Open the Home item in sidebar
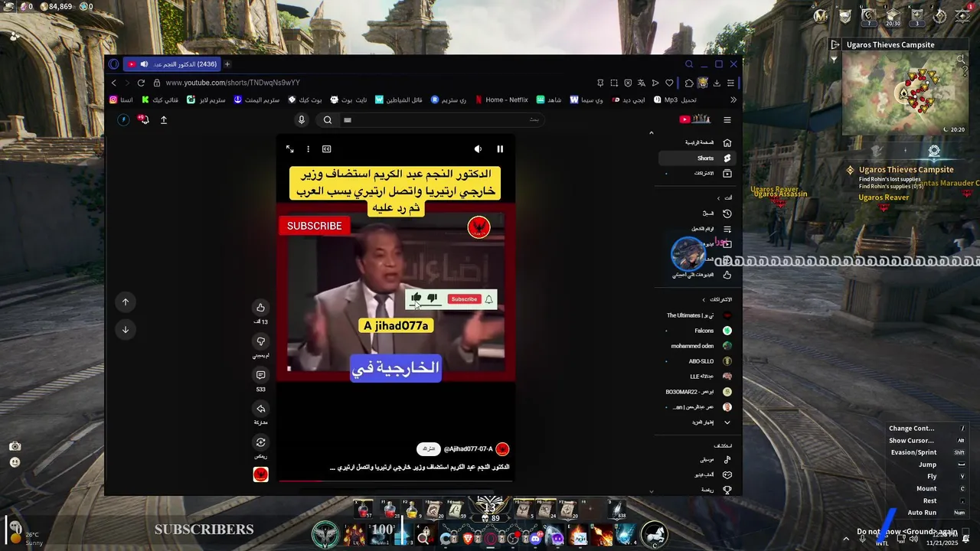This screenshot has width=980, height=551. pyautogui.click(x=697, y=142)
